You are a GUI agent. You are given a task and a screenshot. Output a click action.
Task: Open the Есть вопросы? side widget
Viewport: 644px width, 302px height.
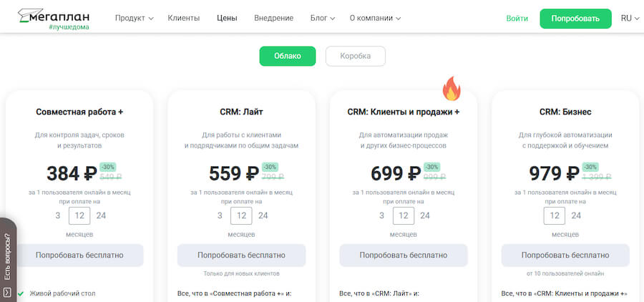pyautogui.click(x=8, y=256)
